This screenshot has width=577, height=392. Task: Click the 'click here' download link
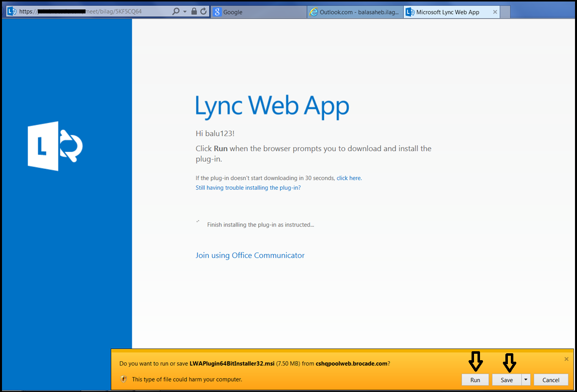349,178
